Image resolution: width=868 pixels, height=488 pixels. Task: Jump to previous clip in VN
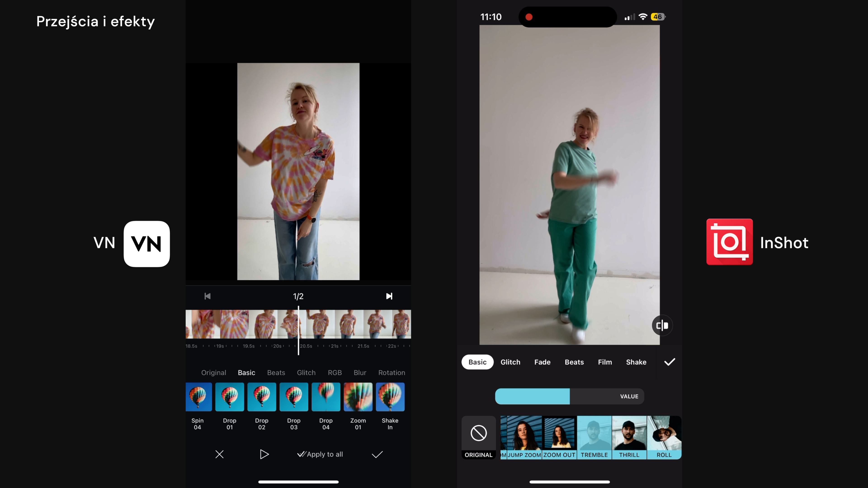click(208, 296)
